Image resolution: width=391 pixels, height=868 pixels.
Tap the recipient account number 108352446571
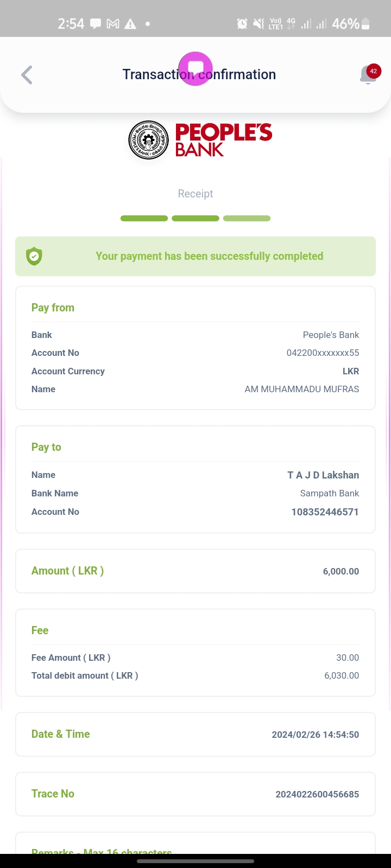click(325, 512)
